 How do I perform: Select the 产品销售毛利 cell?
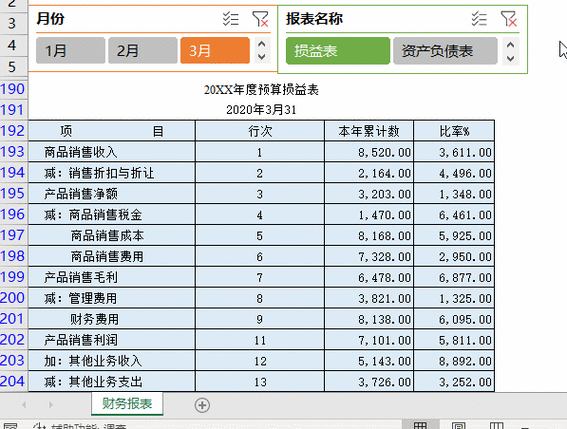point(112,277)
